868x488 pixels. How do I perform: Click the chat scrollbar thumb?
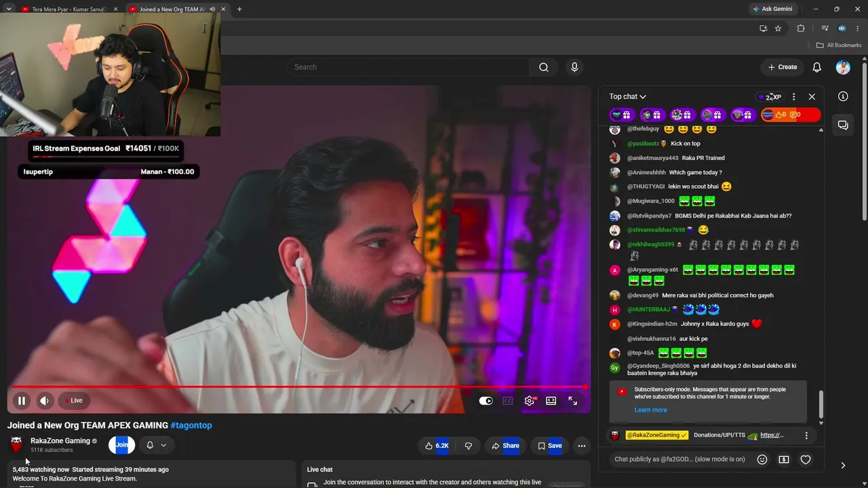click(x=821, y=405)
